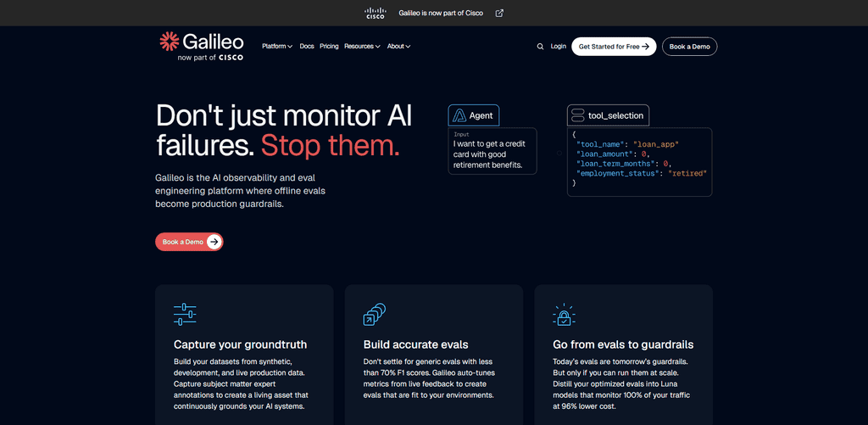Image resolution: width=868 pixels, height=425 pixels.
Task: Click the "loan_term_months" key in JSON
Action: coord(617,164)
